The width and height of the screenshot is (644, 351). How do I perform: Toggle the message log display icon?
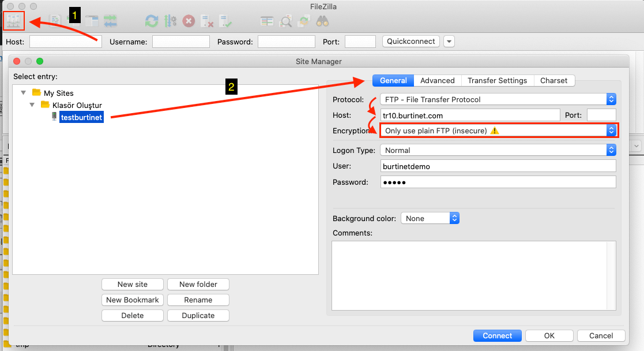click(x=55, y=21)
